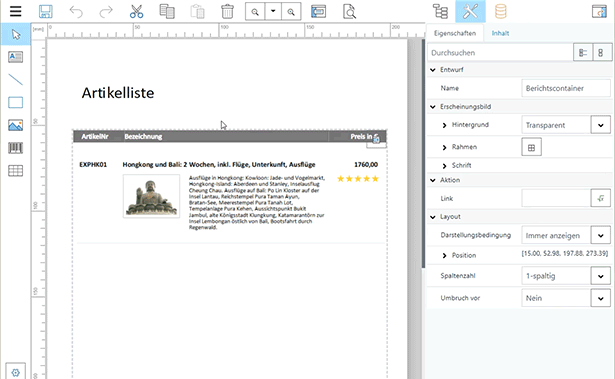Screen dimensions: 615x379
Task: Choose the picture object tool
Action: pyautogui.click(x=16, y=125)
